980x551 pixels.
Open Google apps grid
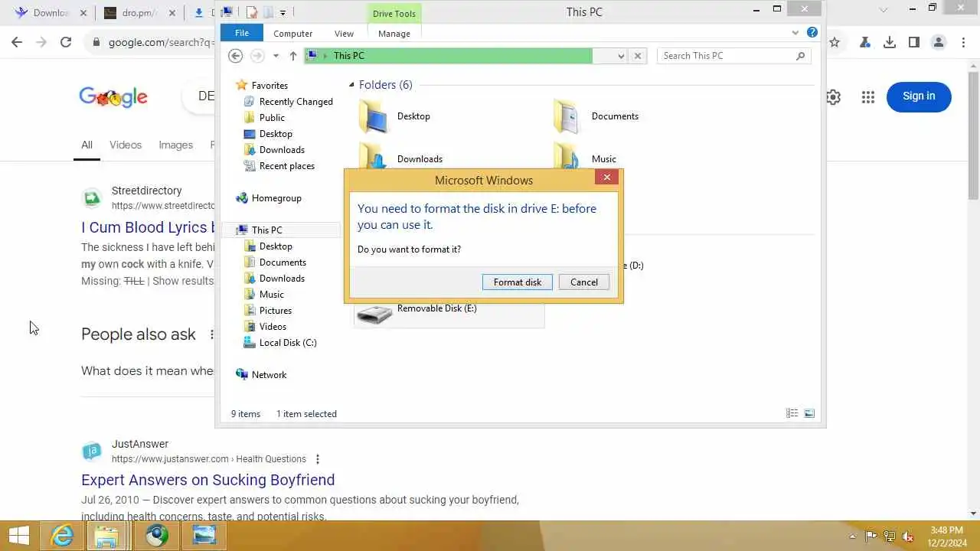[x=867, y=97]
